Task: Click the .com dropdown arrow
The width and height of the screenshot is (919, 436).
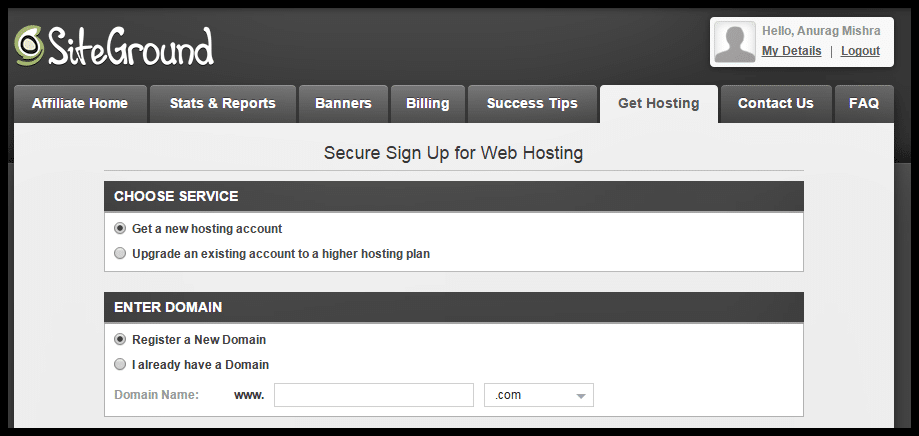Action: [581, 396]
